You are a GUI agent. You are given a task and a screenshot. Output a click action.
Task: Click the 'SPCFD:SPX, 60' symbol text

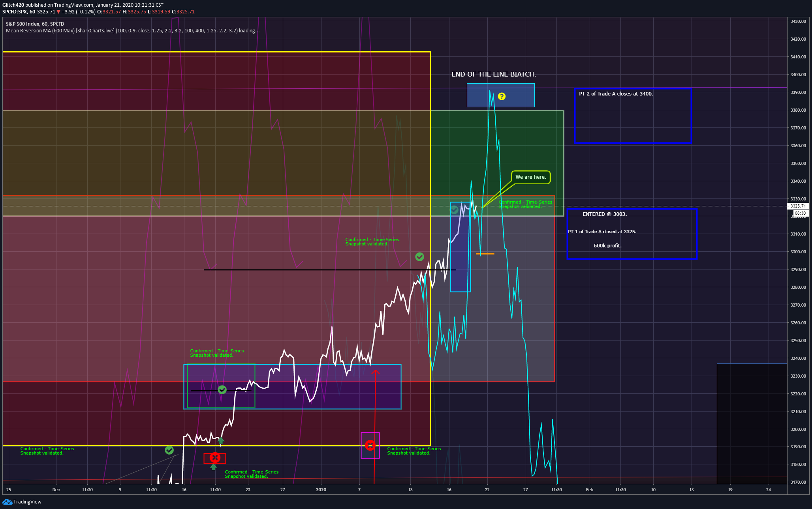click(x=19, y=12)
